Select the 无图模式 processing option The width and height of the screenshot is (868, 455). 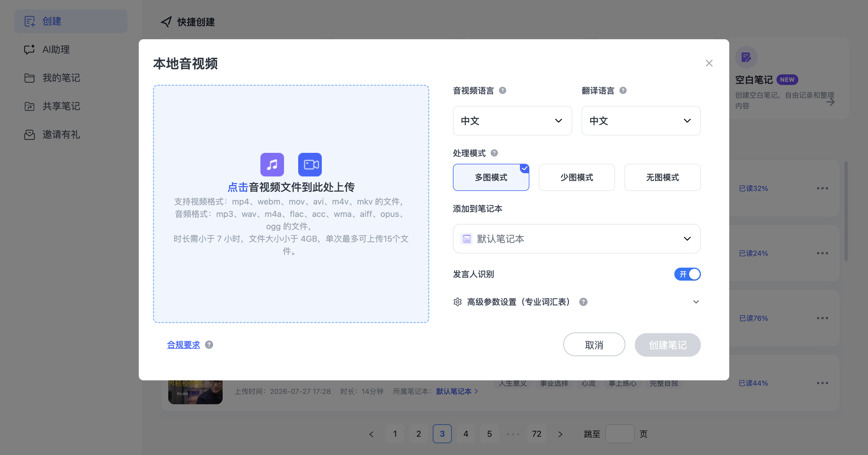click(x=663, y=178)
